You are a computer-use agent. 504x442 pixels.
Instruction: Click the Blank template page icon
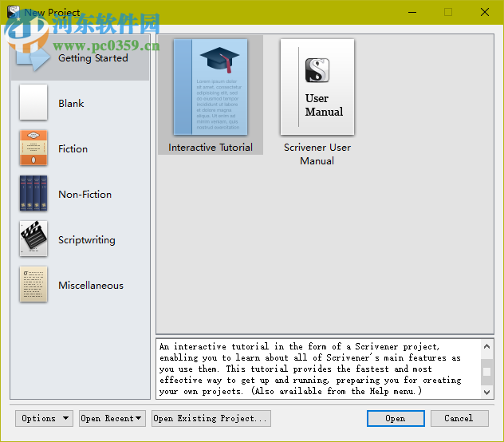tap(33, 102)
